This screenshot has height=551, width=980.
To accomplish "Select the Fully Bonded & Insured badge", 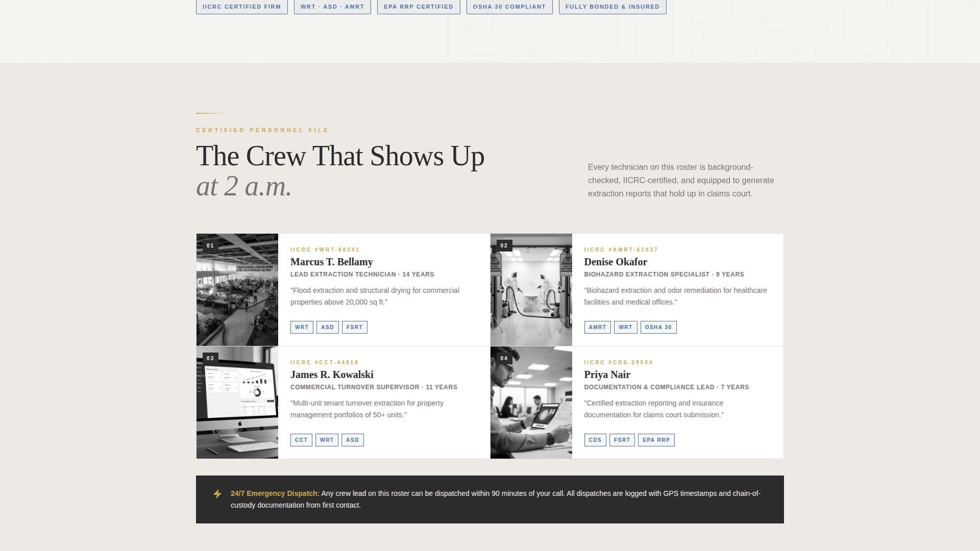I will (612, 7).
